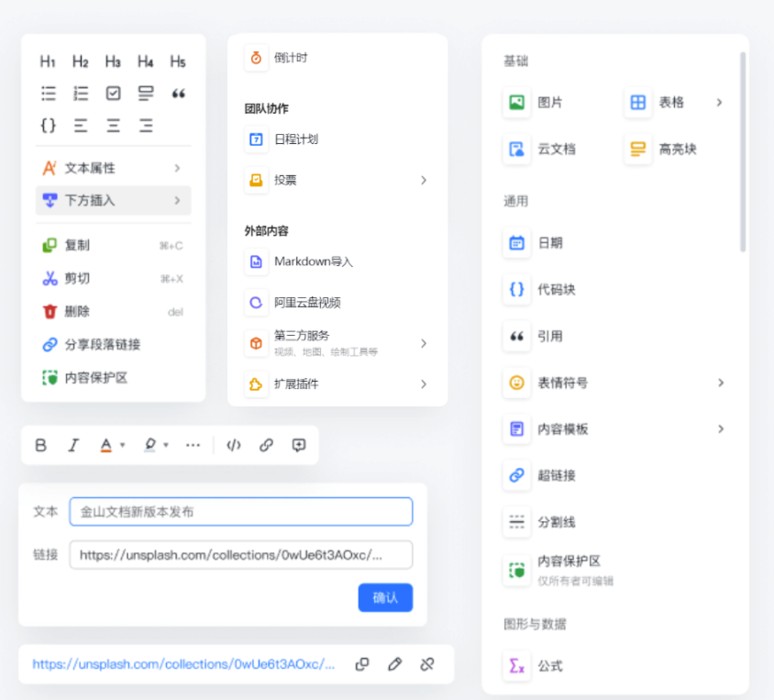Toggle the checklist format icon

click(112, 93)
